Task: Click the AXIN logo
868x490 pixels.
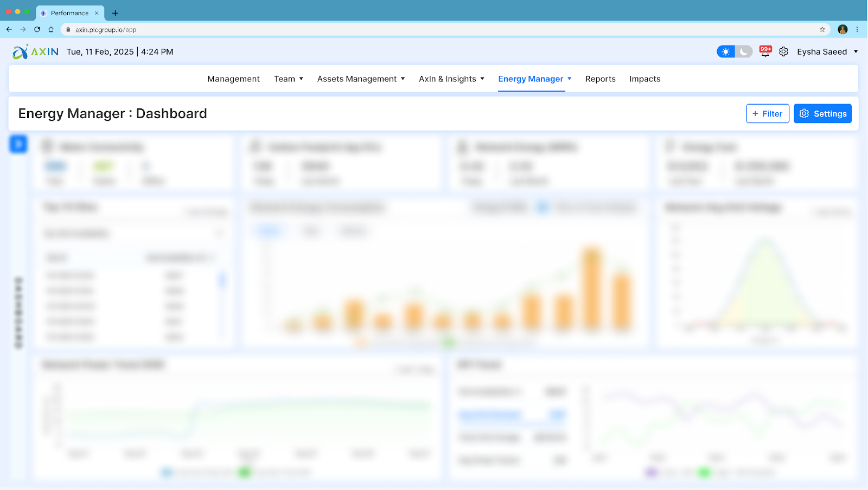Action: pyautogui.click(x=36, y=52)
